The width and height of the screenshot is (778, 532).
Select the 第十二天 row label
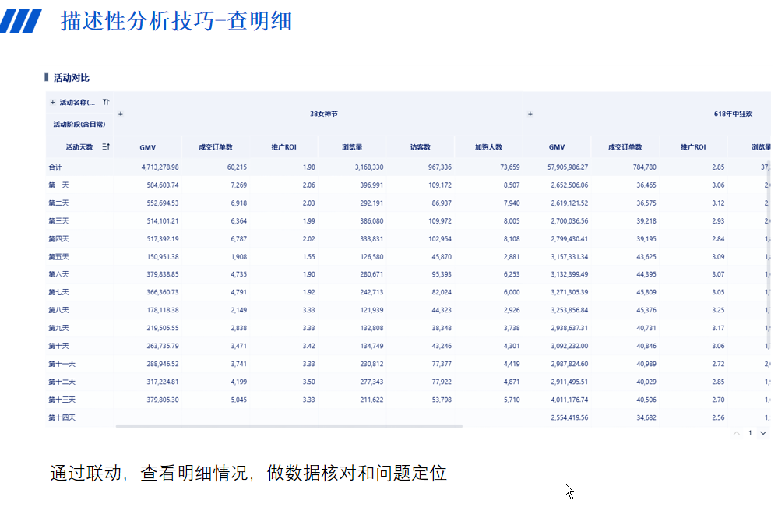coord(62,382)
